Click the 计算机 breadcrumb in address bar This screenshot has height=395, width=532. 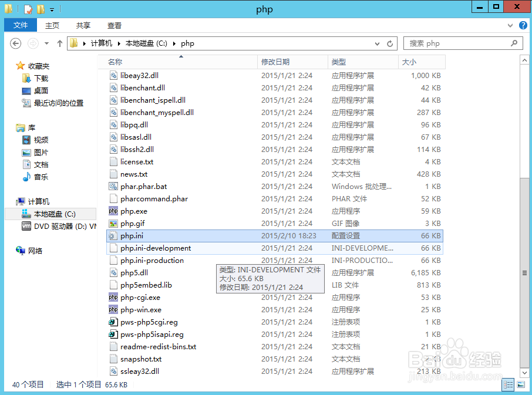[102, 43]
